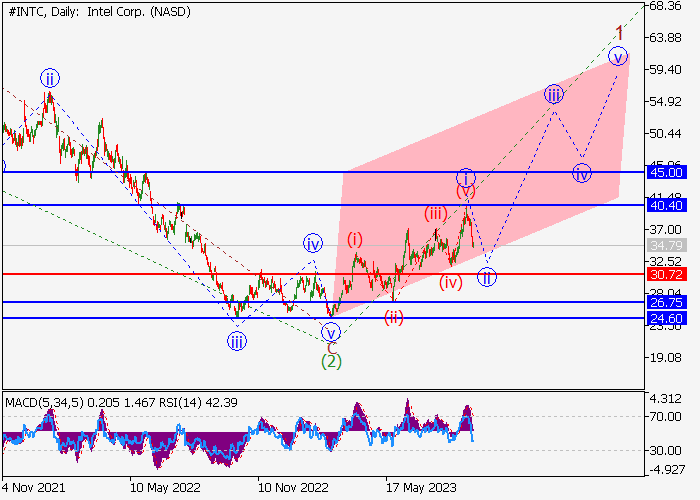700x500 pixels.
Task: Click the red (iii) wave label
Action: [436, 213]
